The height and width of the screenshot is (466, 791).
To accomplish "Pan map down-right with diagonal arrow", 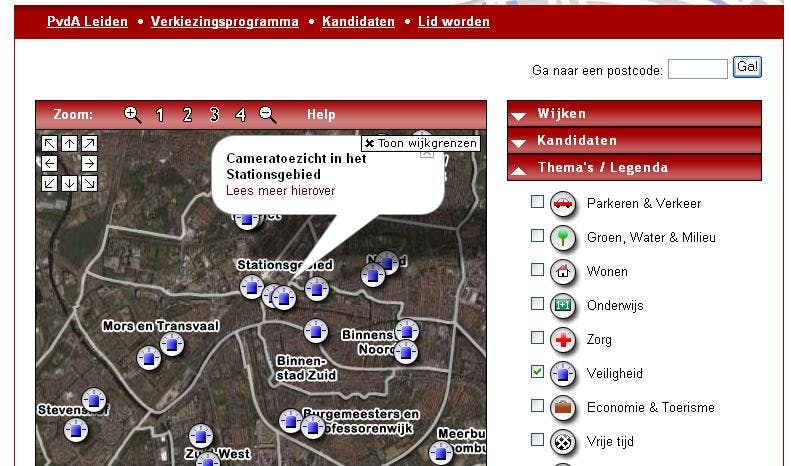I will [89, 183].
